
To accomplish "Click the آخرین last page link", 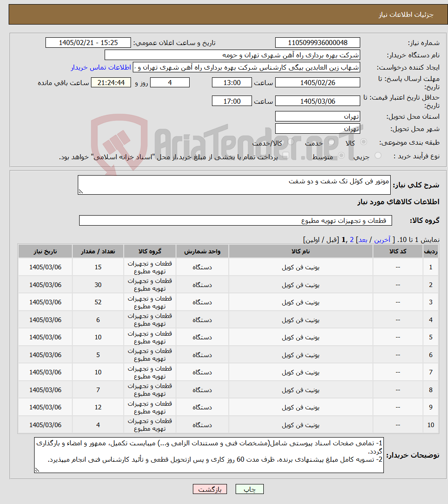I will tap(382, 240).
